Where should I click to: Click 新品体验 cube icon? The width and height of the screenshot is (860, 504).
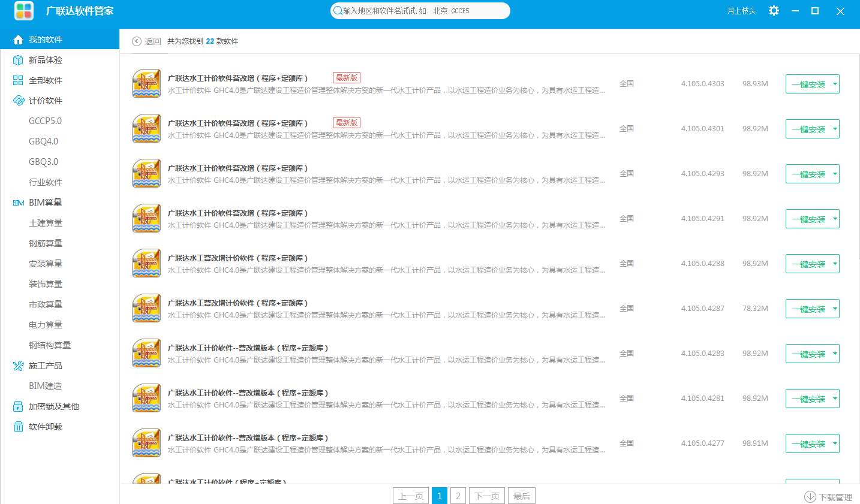[18, 60]
